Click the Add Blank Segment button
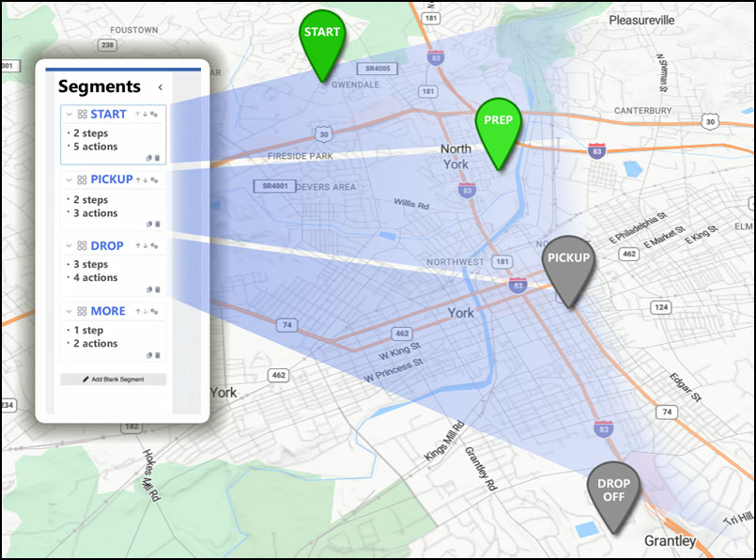The width and height of the screenshot is (756, 560). coord(114,380)
